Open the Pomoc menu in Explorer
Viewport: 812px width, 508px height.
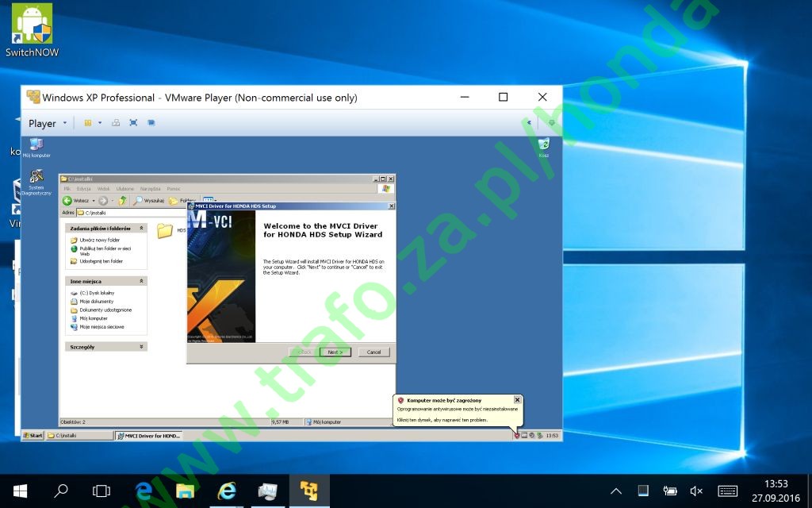pyautogui.click(x=174, y=189)
